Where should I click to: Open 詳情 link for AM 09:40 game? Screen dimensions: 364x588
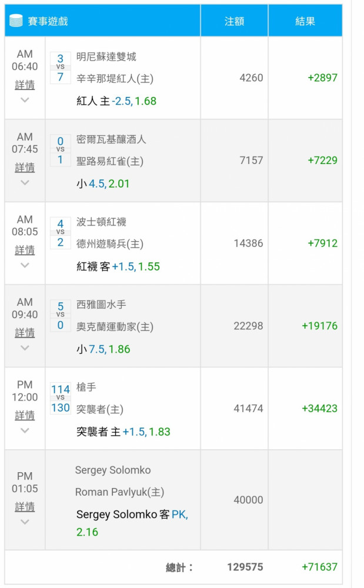coord(25,332)
